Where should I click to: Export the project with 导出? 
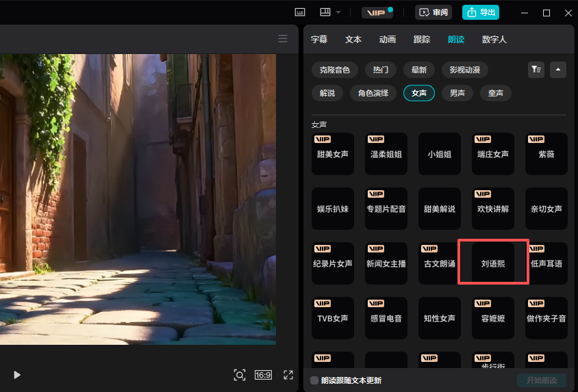[x=481, y=12]
